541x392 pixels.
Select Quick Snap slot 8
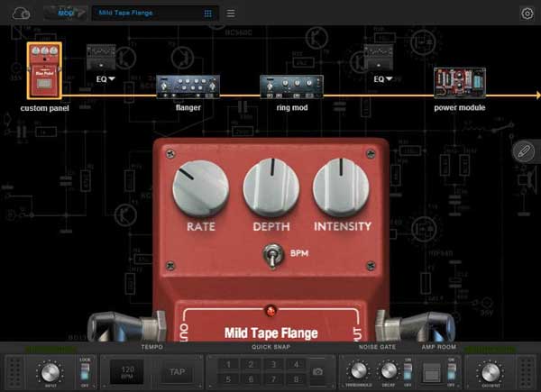(x=296, y=379)
